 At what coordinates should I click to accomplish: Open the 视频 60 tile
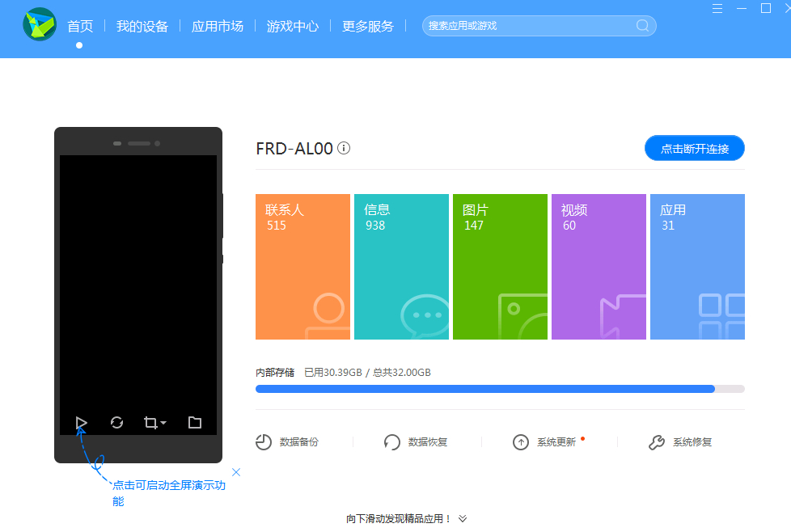pyautogui.click(x=599, y=267)
